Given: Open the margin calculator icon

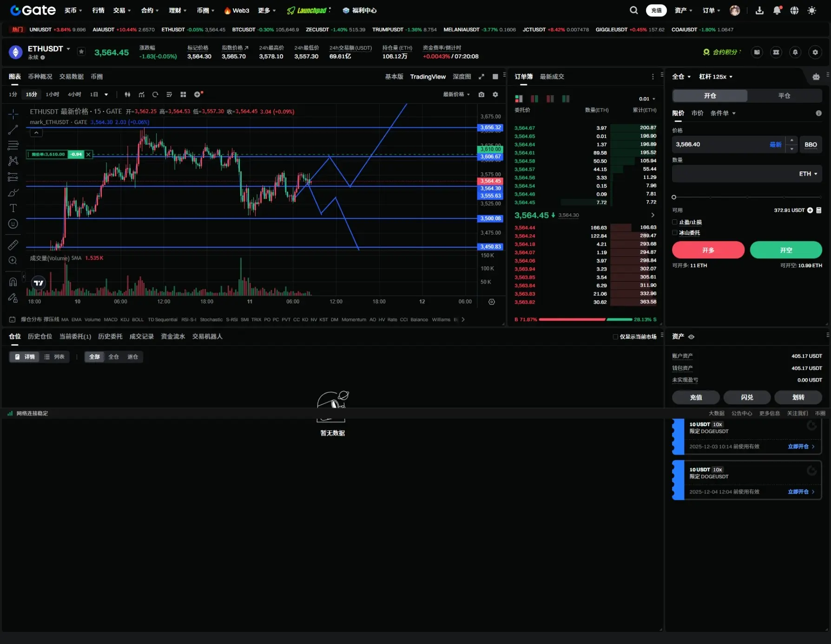Looking at the screenshot, I should (x=819, y=210).
